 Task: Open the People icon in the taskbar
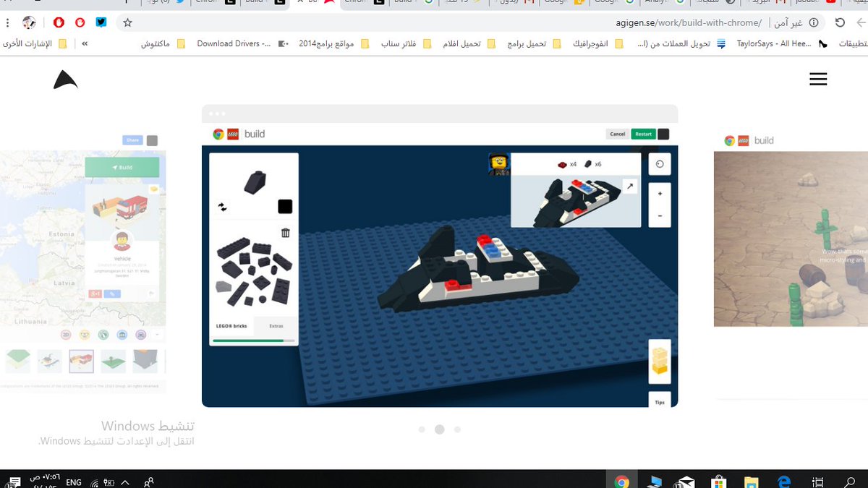(x=149, y=481)
